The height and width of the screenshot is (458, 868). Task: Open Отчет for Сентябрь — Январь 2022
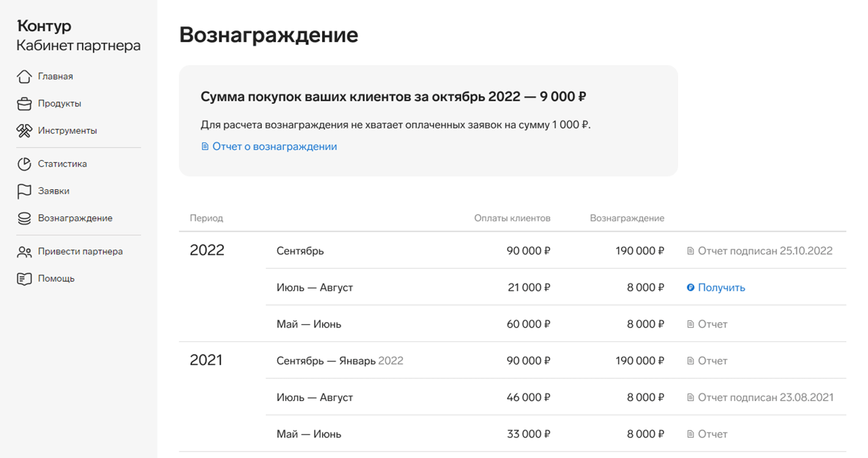point(712,361)
